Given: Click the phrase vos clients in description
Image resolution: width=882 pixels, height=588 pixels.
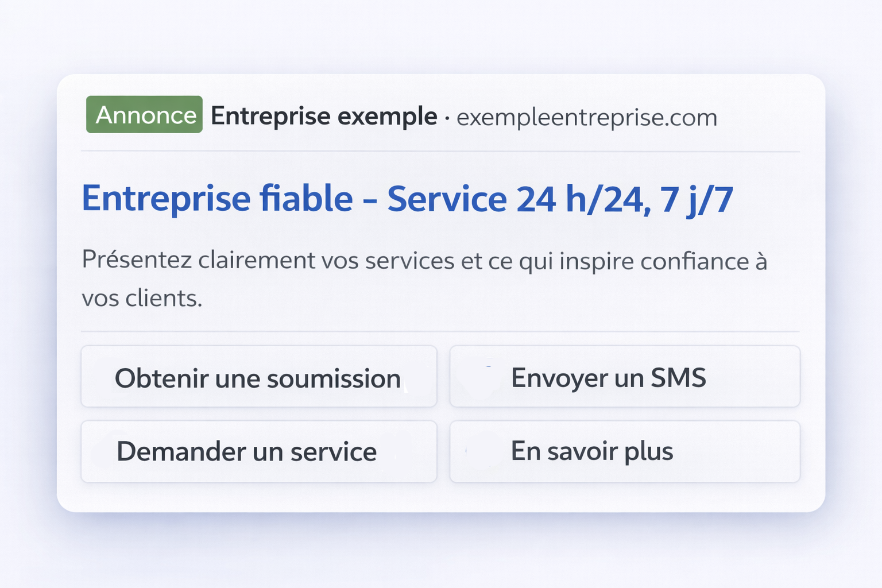Looking at the screenshot, I should pos(142,297).
